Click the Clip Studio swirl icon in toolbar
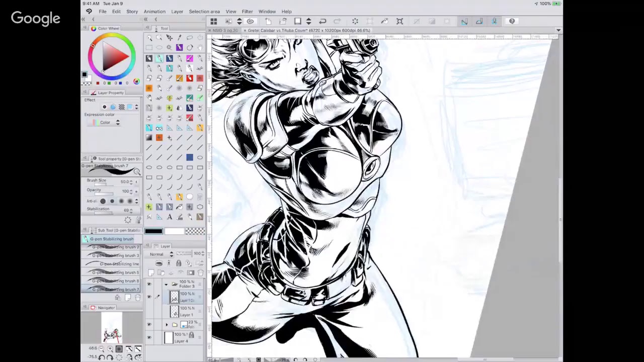Screen dimensions: 644x362 click(x=250, y=21)
